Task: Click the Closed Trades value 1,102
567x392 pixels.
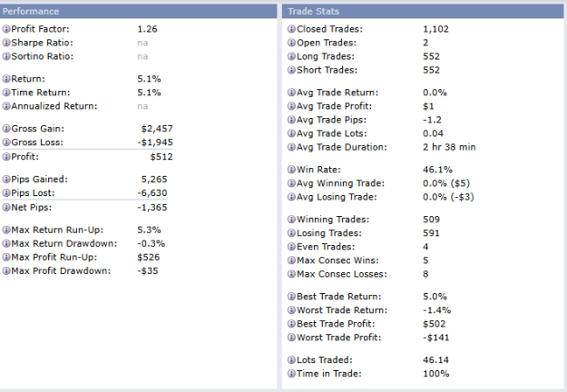Action: click(435, 29)
